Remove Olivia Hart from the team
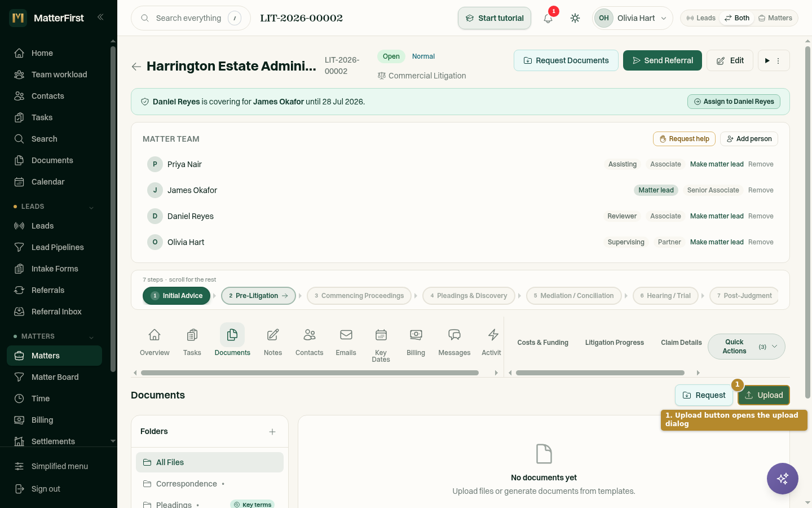Viewport: 812px width, 508px height. [761, 242]
